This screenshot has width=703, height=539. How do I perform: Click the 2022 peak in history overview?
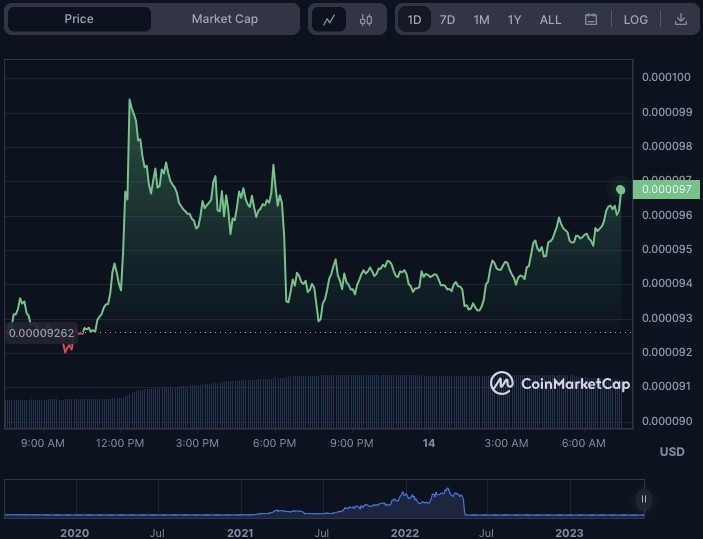point(447,489)
